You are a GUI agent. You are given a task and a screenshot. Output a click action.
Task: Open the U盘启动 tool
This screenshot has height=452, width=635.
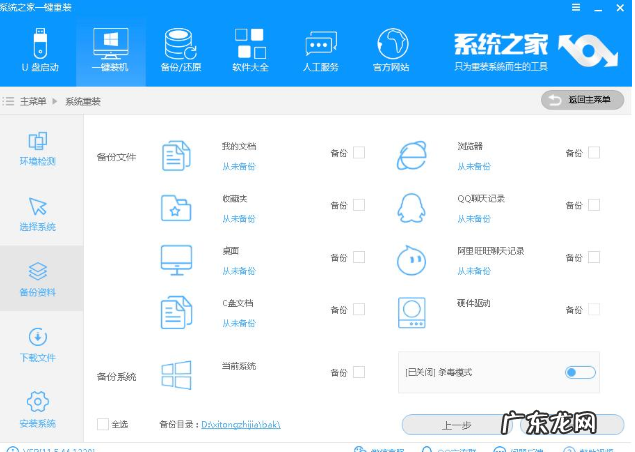coord(40,50)
